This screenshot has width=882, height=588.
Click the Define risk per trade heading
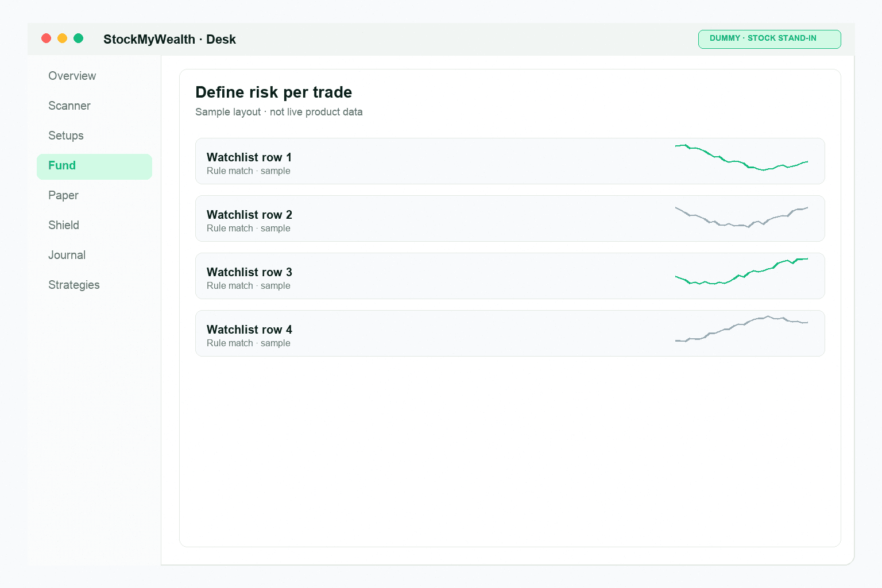point(273,92)
